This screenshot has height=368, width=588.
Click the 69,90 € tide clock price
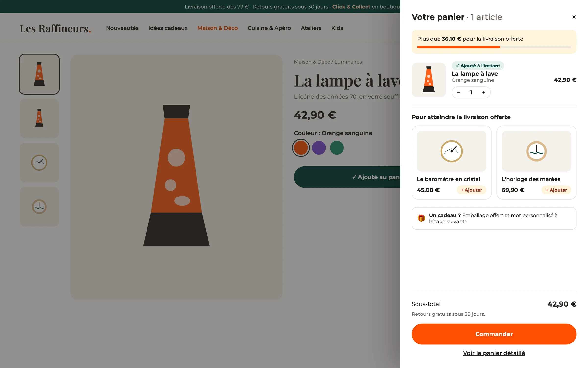pyautogui.click(x=513, y=190)
